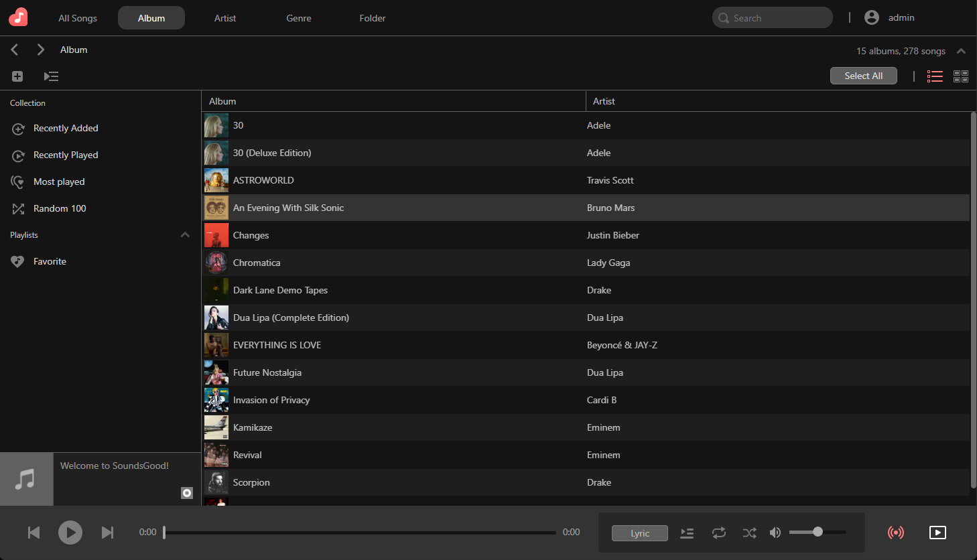Click the Random 100 shuffle icon

[18, 209]
